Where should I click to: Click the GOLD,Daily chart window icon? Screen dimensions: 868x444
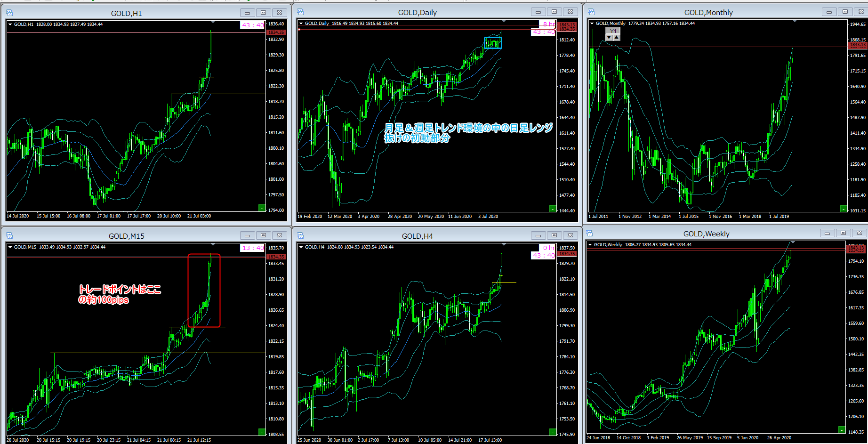pos(300,12)
